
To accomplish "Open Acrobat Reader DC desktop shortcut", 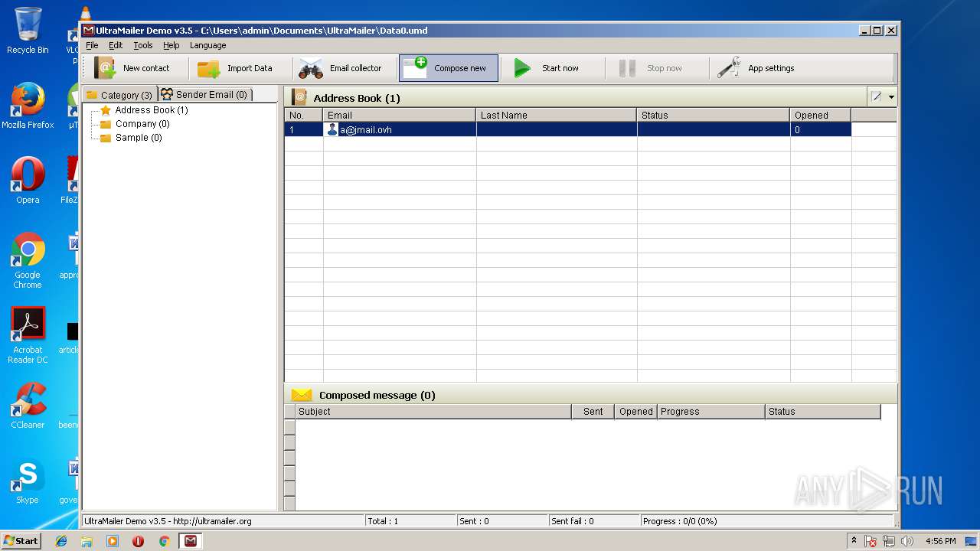I will click(x=28, y=335).
